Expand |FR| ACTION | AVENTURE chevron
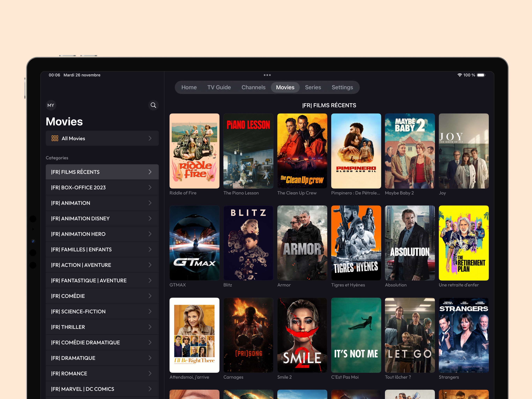The image size is (532, 399). (150, 265)
